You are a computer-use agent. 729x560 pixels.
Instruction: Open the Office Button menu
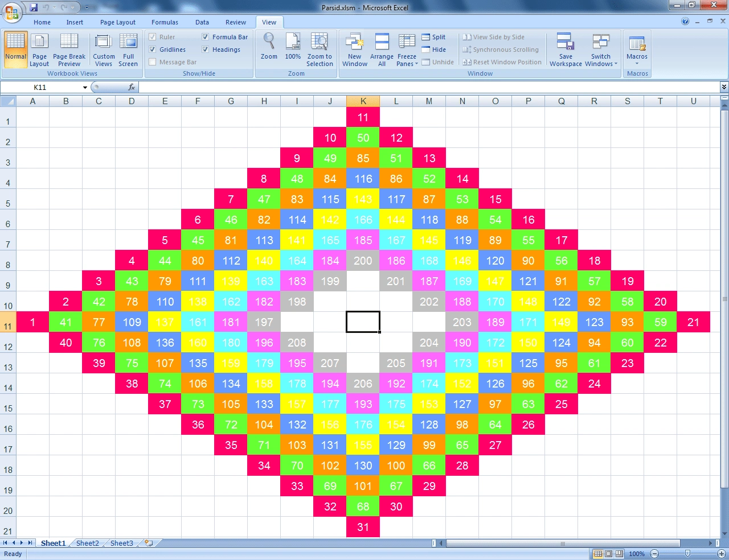click(12, 11)
